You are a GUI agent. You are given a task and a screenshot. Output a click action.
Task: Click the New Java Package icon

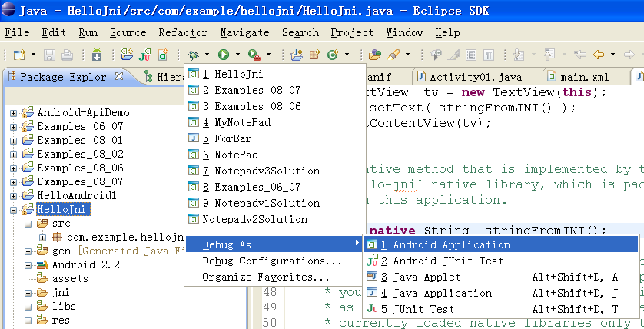(x=314, y=55)
